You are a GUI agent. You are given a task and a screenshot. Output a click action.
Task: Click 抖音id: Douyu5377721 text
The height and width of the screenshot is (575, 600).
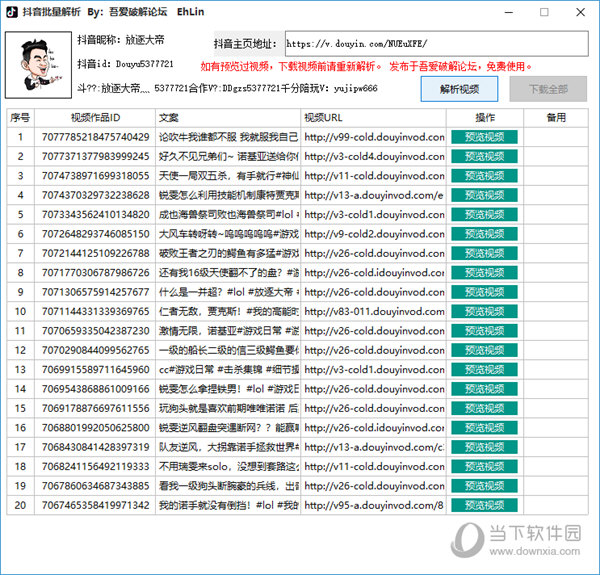[x=125, y=64]
